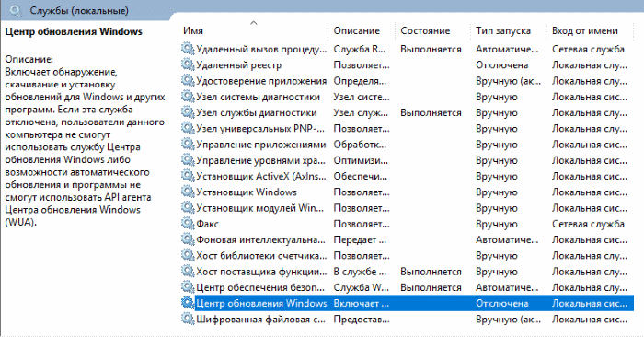Screen dimensions: 644x337
Task: Select the Удаленный реестр service
Action: tap(239, 65)
